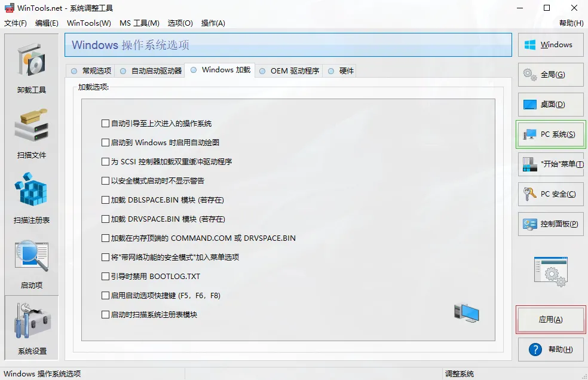Click the settings window gear icon
The image size is (588, 380).
(x=551, y=272)
